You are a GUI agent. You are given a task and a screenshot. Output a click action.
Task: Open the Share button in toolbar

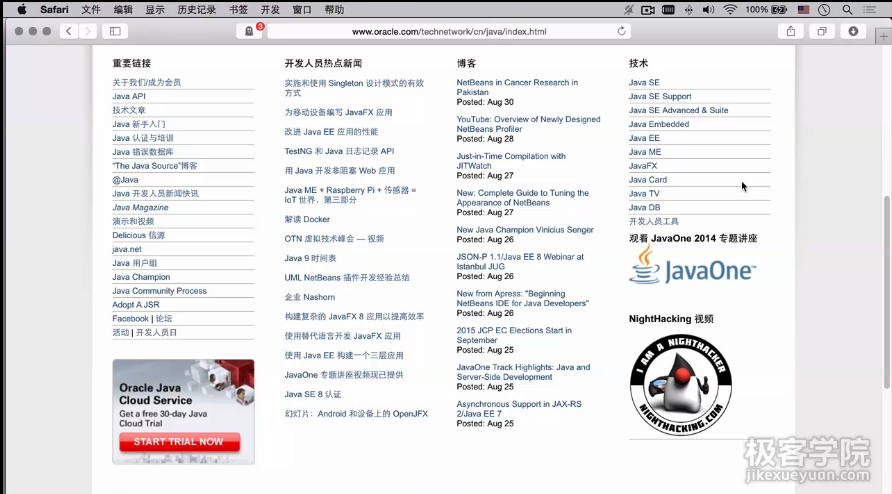point(791,31)
